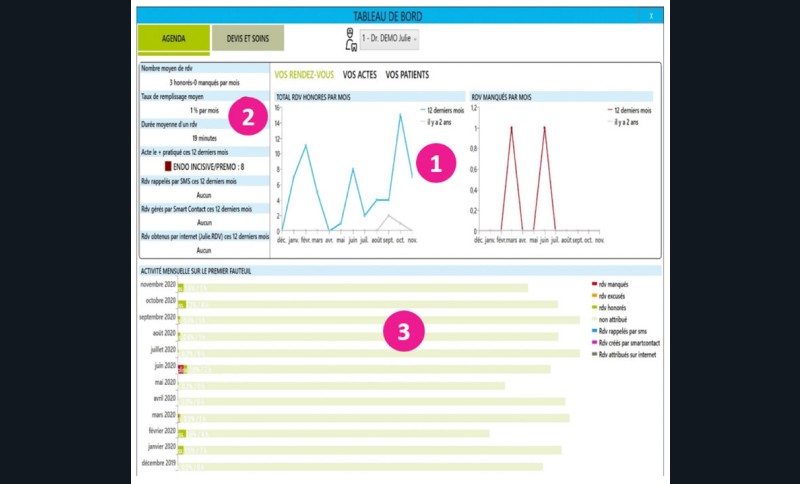
Task: Go to the VOS PATIENTS section
Action: tap(410, 75)
